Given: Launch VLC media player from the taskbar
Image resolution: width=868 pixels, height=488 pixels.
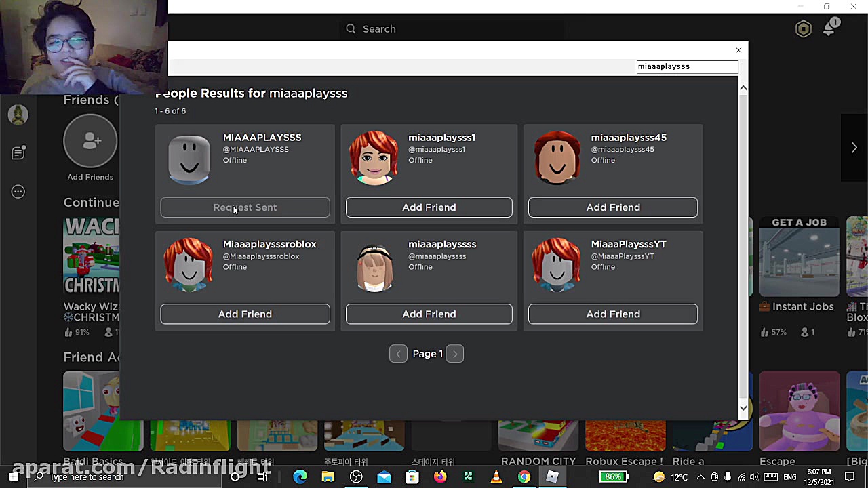Looking at the screenshot, I should (496, 477).
